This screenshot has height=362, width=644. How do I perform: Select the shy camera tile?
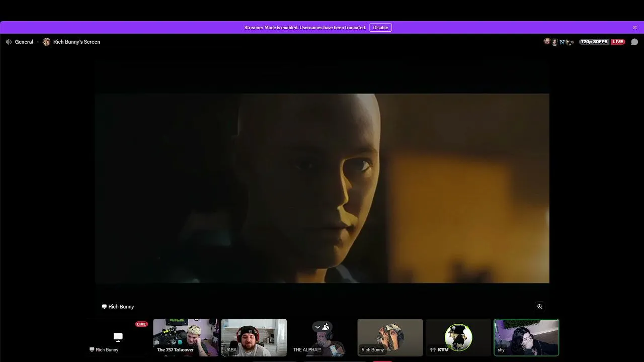point(526,337)
